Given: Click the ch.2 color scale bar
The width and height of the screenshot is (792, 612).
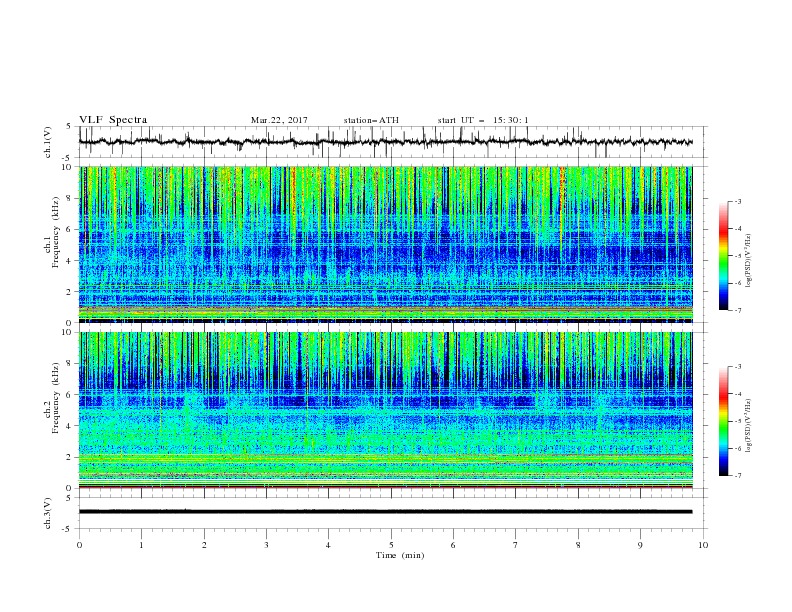Looking at the screenshot, I should tap(723, 421).
